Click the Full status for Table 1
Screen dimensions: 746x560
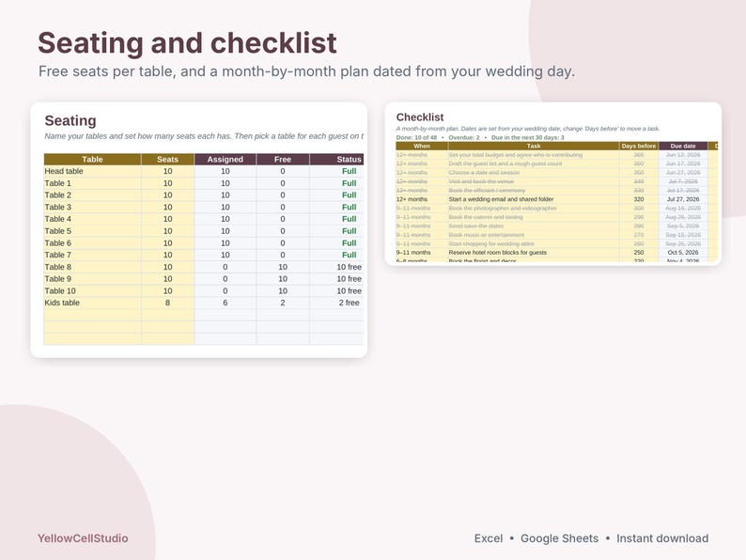349,183
